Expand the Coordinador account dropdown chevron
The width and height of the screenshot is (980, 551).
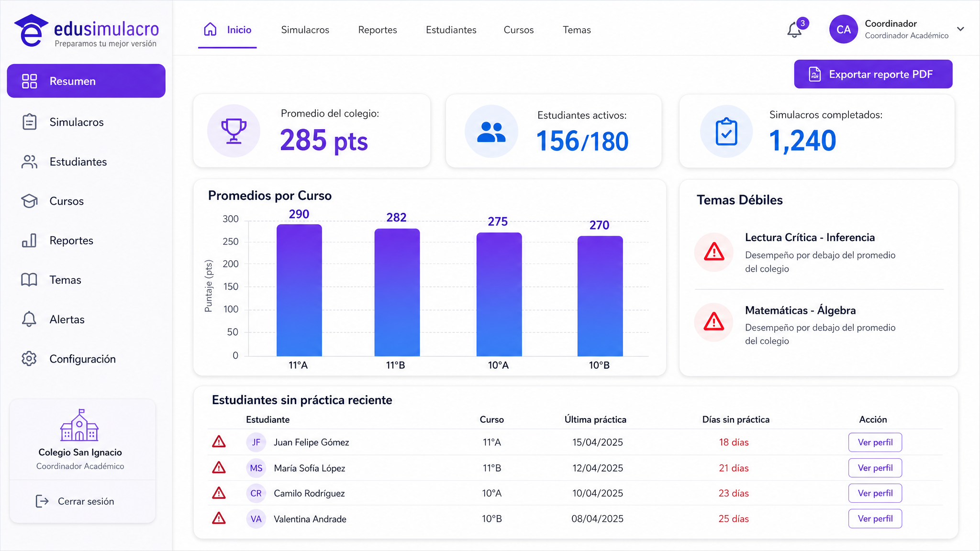[960, 29]
